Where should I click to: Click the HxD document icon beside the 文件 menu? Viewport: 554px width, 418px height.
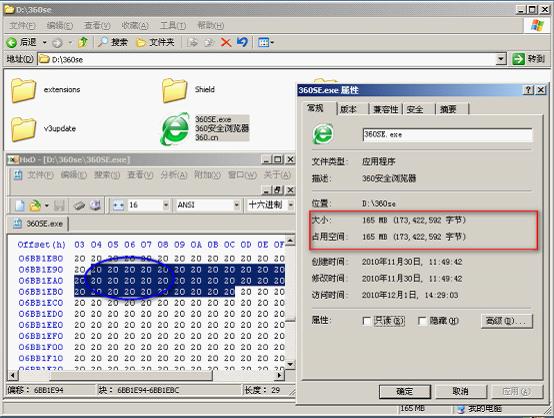pyautogui.click(x=18, y=175)
